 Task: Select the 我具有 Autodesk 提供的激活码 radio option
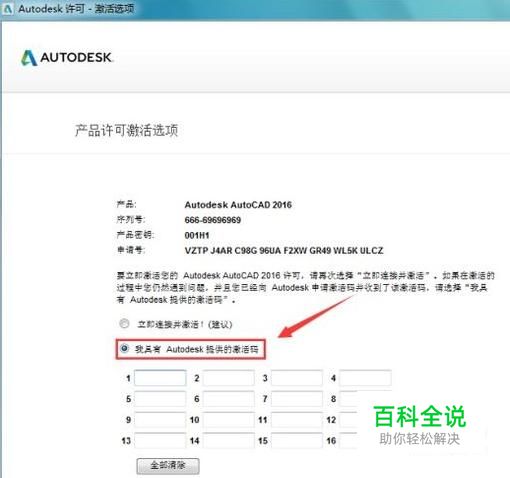pos(124,349)
